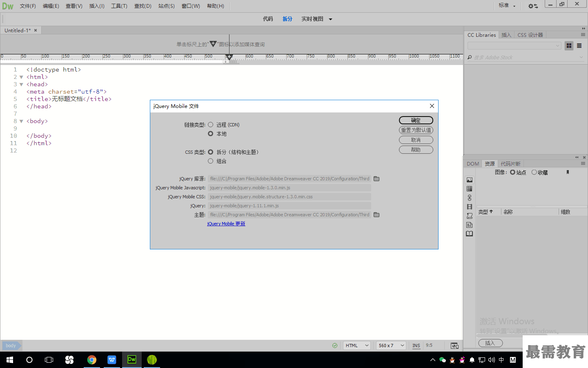Browse folder for the theme path
The height and width of the screenshot is (368, 588).
point(376,215)
